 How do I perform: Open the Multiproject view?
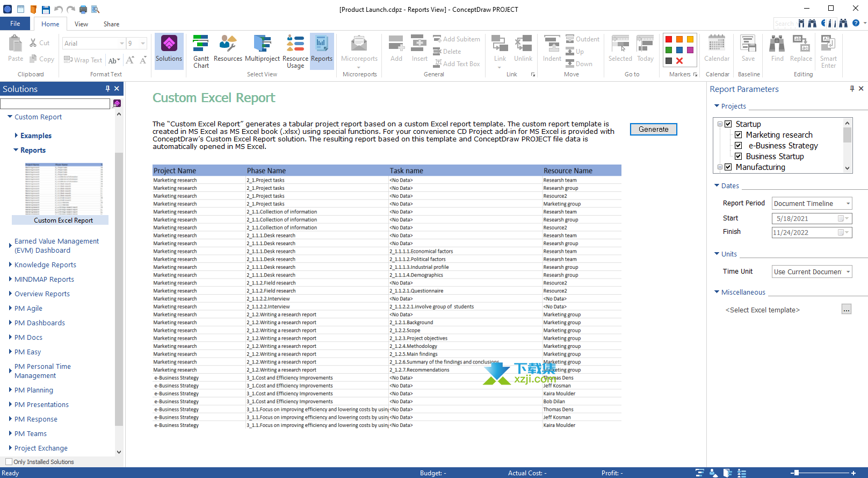click(263, 48)
